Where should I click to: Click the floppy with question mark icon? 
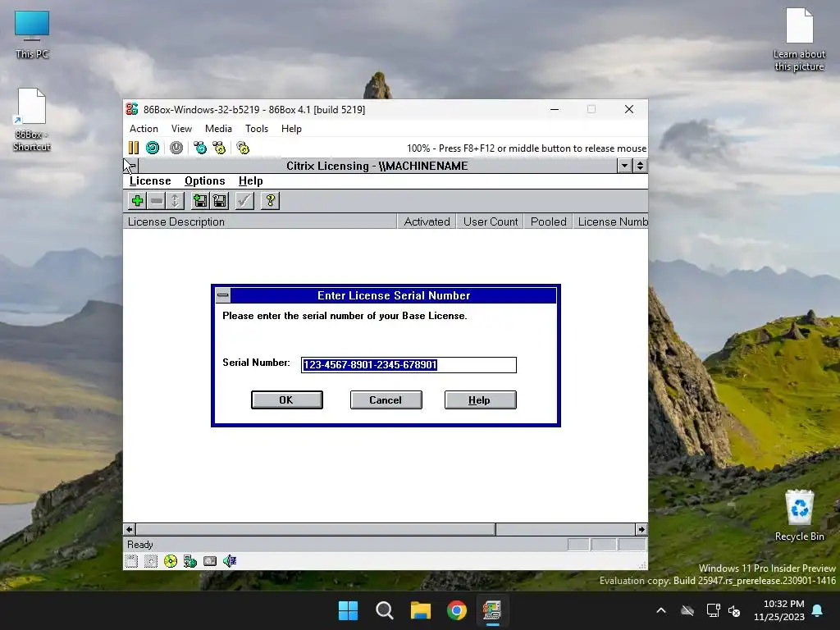pyautogui.click(x=220, y=201)
